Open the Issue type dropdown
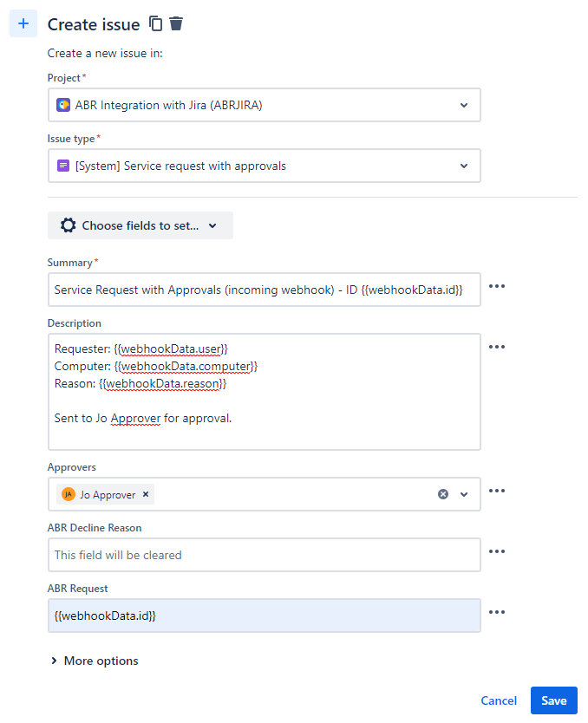 [x=265, y=166]
